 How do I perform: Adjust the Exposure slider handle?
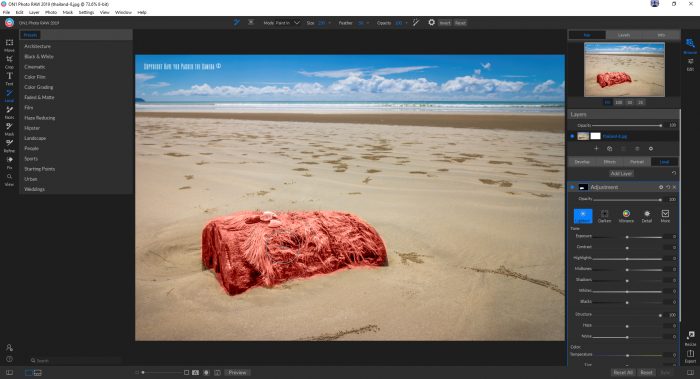pyautogui.click(x=627, y=237)
